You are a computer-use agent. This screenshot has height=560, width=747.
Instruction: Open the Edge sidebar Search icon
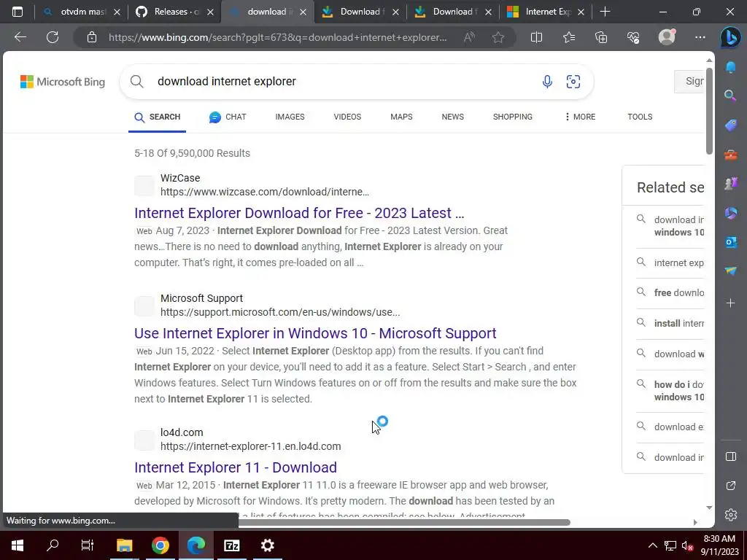(730, 96)
